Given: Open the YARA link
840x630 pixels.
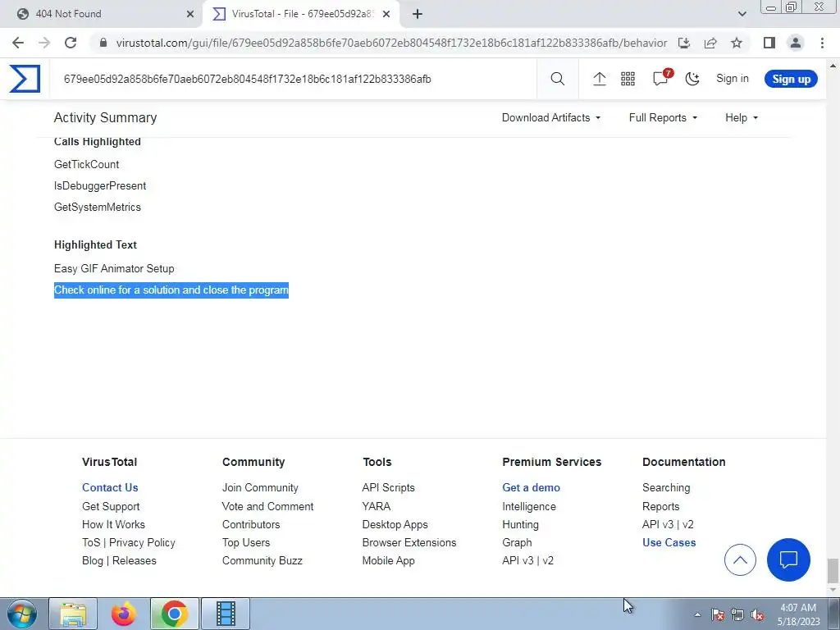Looking at the screenshot, I should click(376, 507).
